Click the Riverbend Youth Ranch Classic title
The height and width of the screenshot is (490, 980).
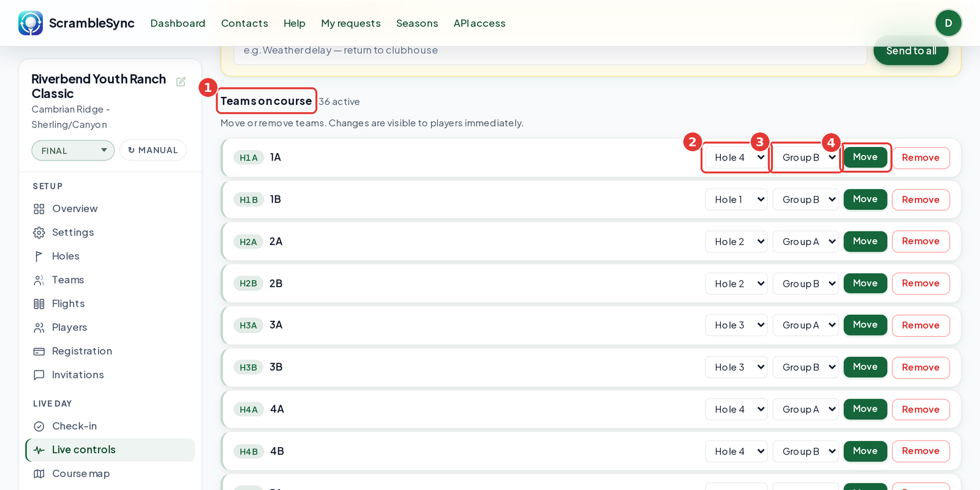click(x=99, y=86)
